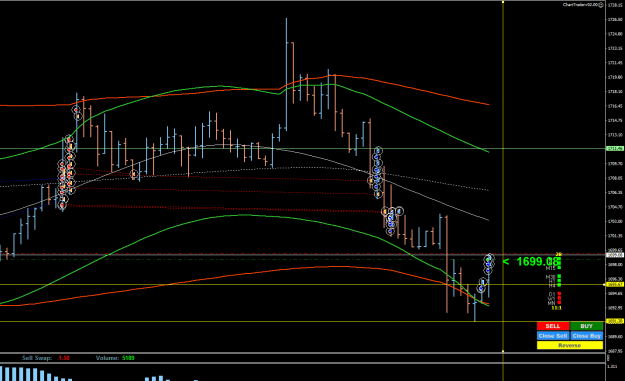Click the green 1699.08 price readout

point(537,261)
